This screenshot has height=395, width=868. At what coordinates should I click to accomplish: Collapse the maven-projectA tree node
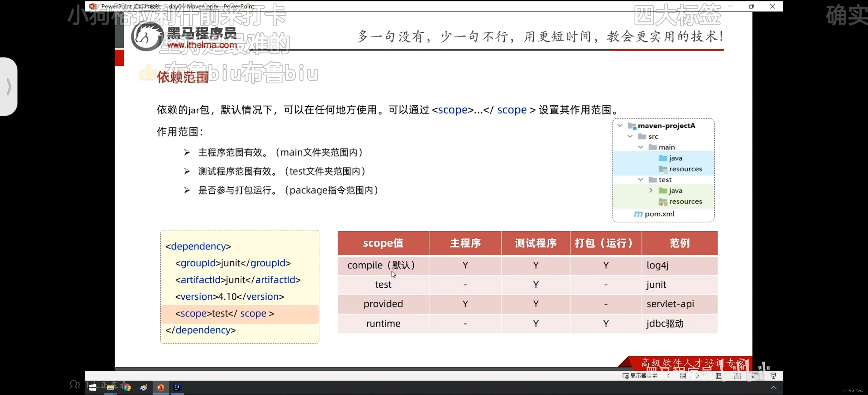pyautogui.click(x=620, y=125)
